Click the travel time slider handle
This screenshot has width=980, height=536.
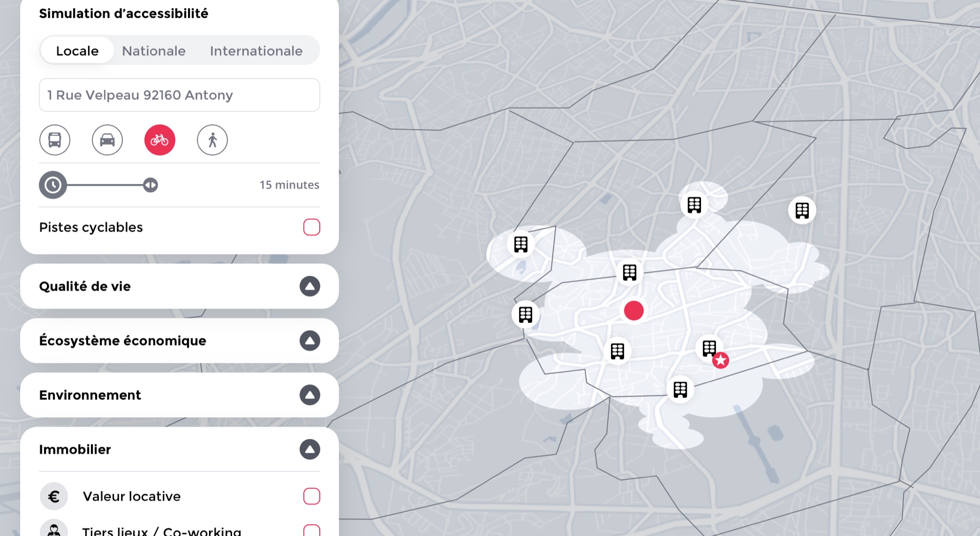[150, 185]
